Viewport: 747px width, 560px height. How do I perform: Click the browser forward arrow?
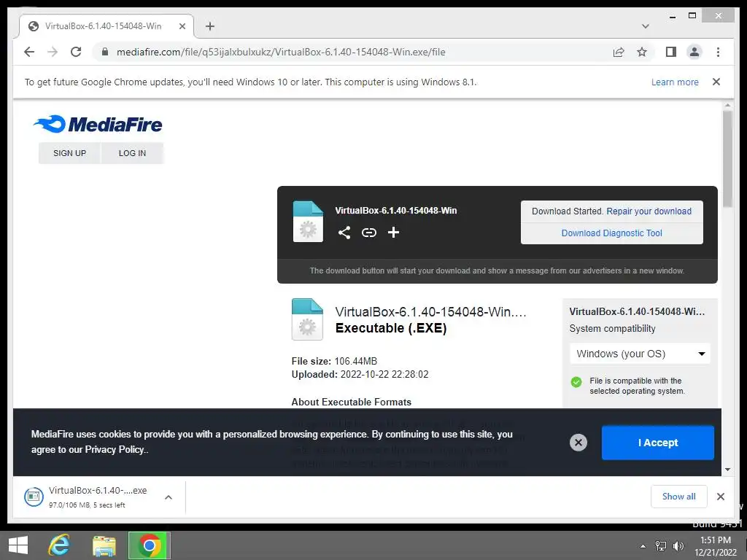pos(53,52)
